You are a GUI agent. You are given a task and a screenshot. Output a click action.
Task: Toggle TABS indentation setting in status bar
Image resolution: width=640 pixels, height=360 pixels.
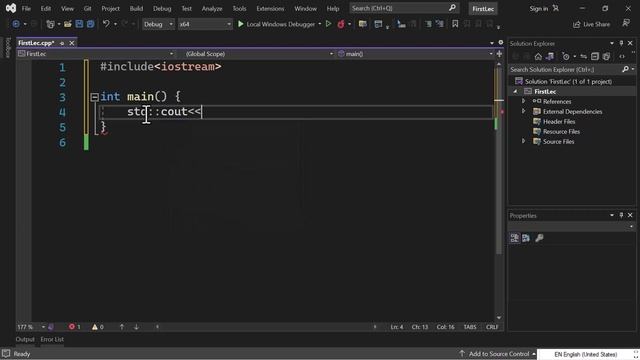470,327
